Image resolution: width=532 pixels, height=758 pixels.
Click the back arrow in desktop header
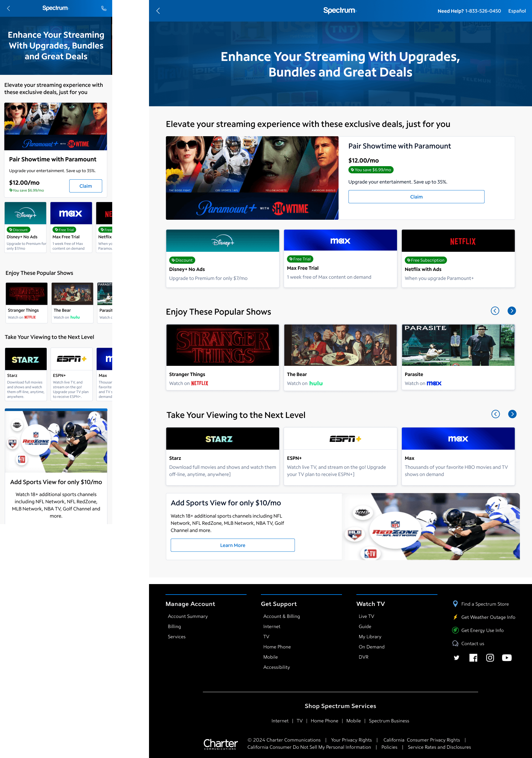158,10
